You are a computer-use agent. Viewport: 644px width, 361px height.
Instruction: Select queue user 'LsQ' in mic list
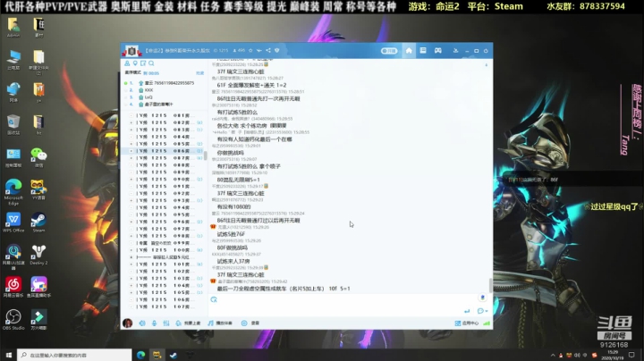tap(148, 97)
